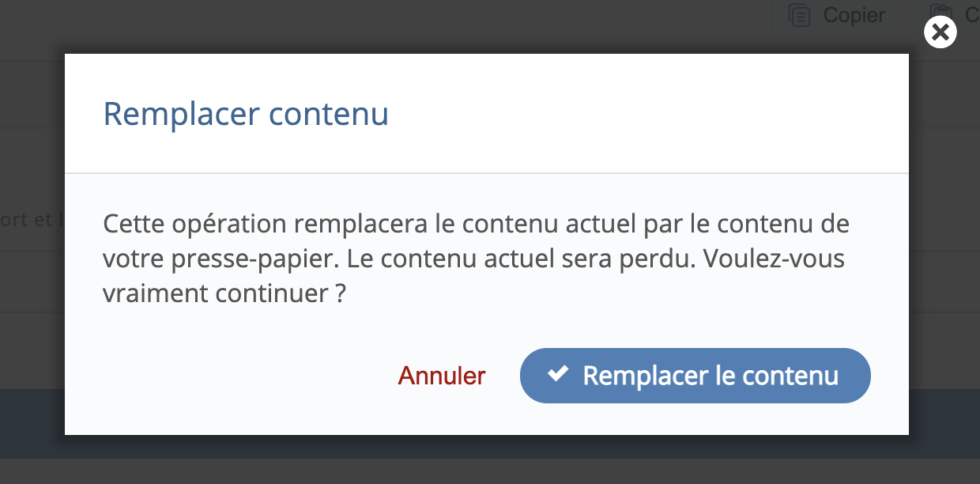Click the dimmed copy icon beside Copier
The width and height of the screenshot is (980, 484).
tap(800, 16)
